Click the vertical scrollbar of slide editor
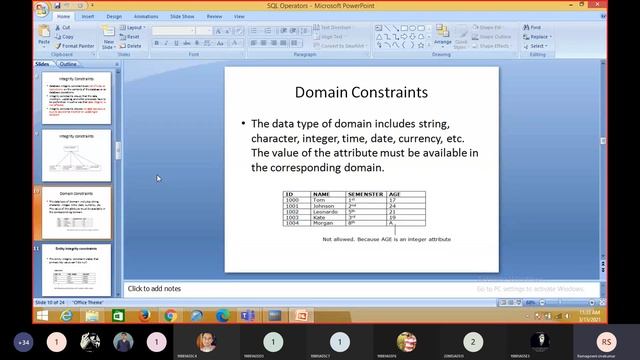The width and height of the screenshot is (640, 360). (x=603, y=158)
